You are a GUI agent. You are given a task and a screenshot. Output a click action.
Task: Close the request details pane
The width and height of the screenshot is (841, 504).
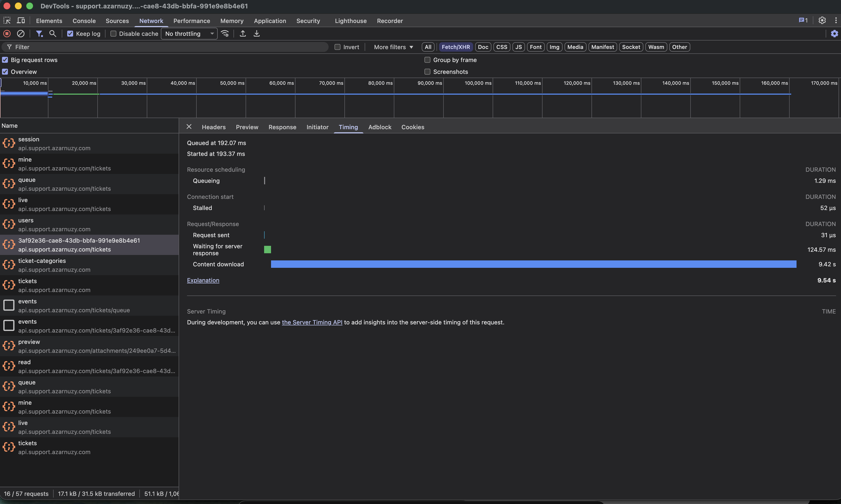coord(189,127)
